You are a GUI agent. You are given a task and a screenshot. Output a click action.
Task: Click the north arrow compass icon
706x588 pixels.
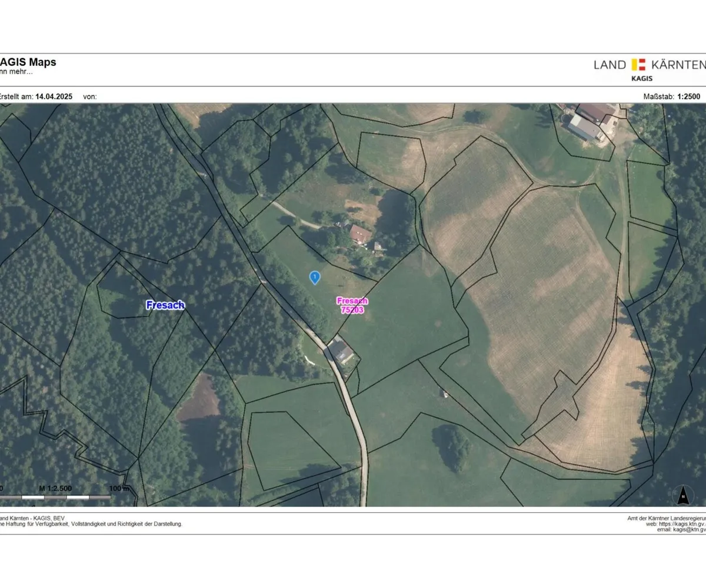point(683,496)
